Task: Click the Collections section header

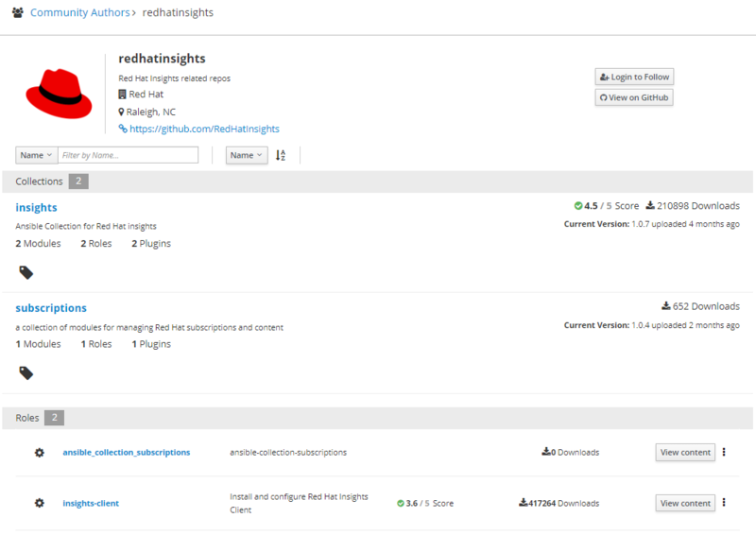Action: click(377, 181)
